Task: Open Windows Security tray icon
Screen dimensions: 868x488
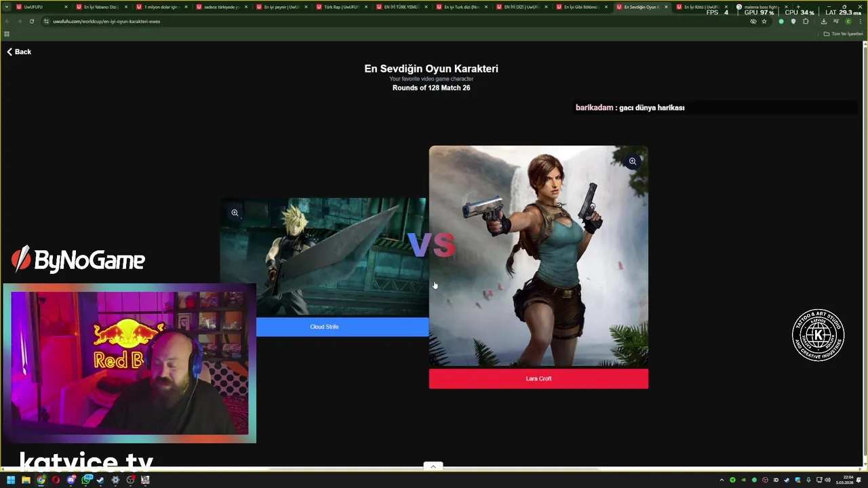Action: 797,480
